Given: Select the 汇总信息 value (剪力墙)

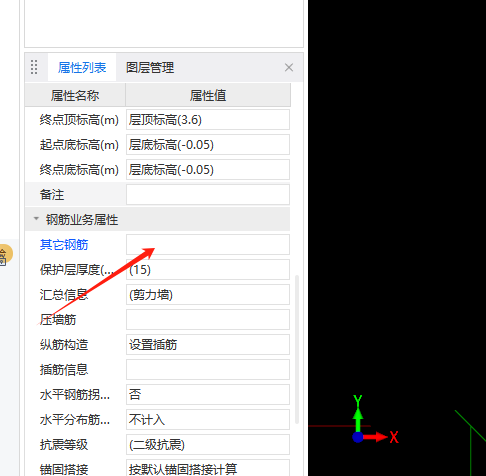Looking at the screenshot, I should pos(208,295).
